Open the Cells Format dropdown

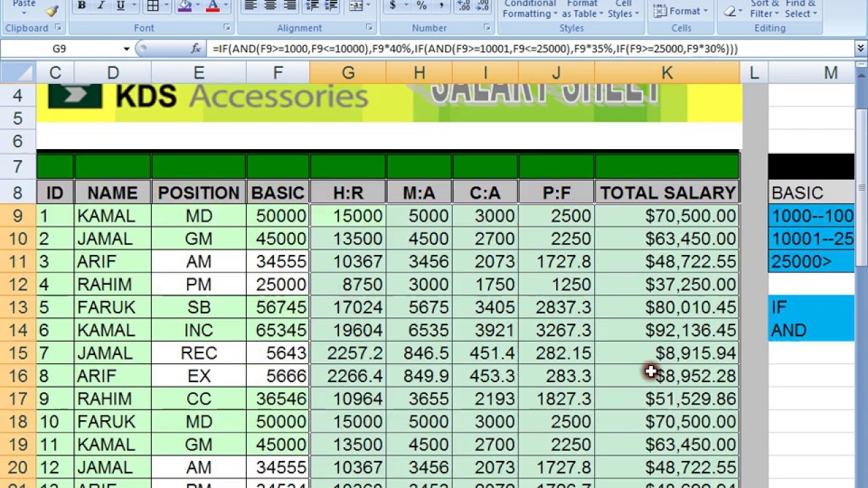pos(680,11)
